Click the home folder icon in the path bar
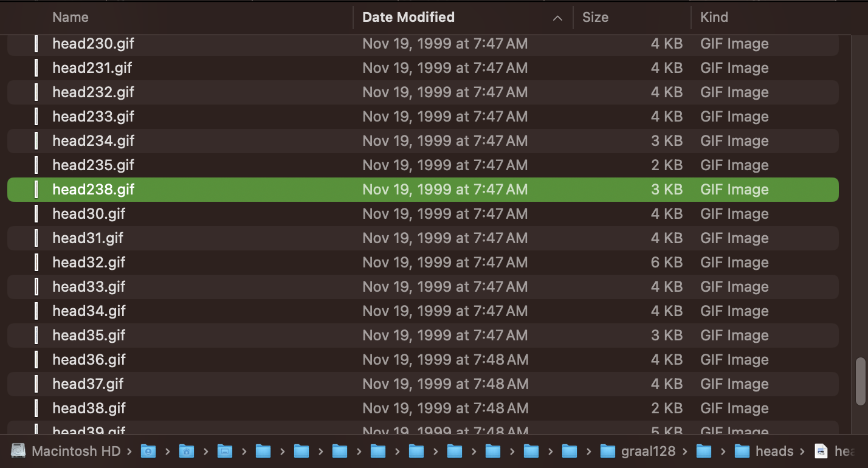Screen dimensions: 868x468 point(187,451)
